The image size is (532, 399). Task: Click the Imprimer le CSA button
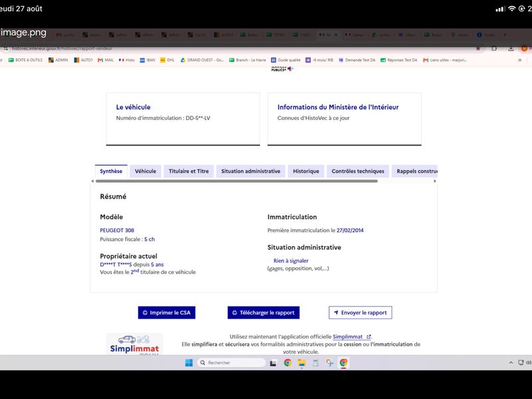point(167,313)
